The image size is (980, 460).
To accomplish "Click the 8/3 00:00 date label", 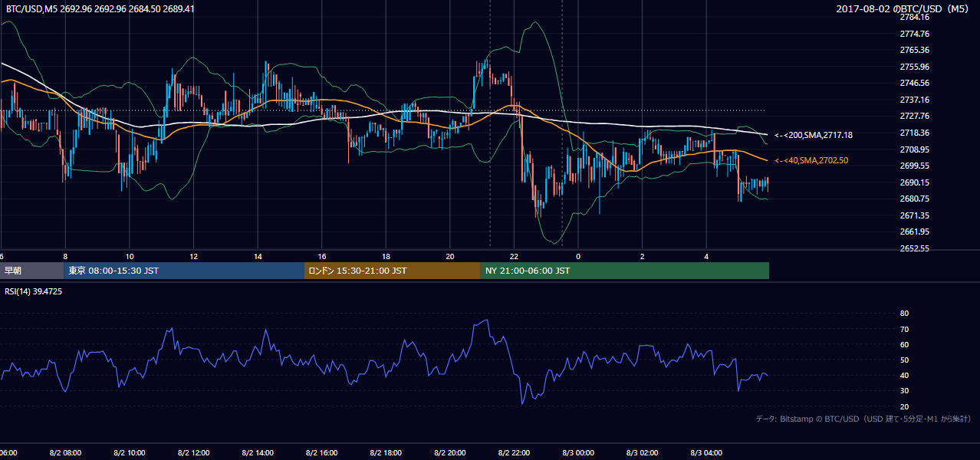I will click(x=579, y=452).
